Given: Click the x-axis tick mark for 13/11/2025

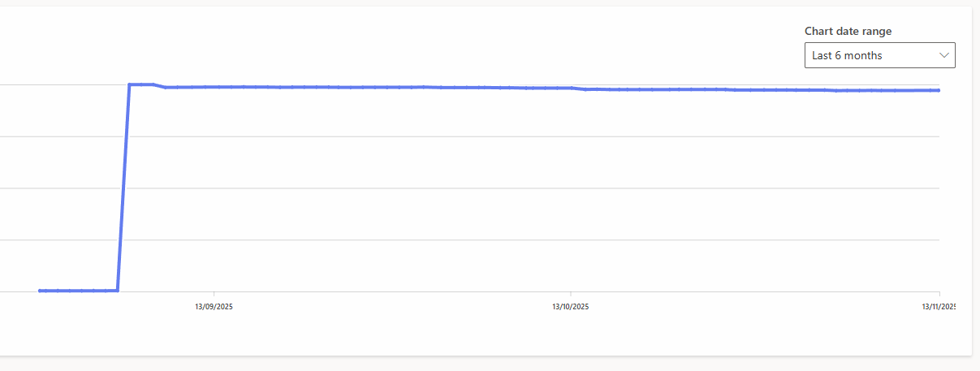Looking at the screenshot, I should (x=939, y=295).
